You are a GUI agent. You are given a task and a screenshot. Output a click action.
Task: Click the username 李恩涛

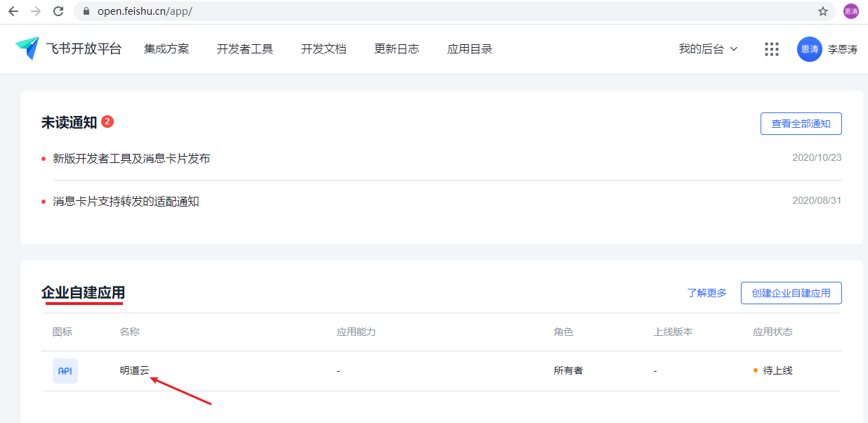point(843,50)
